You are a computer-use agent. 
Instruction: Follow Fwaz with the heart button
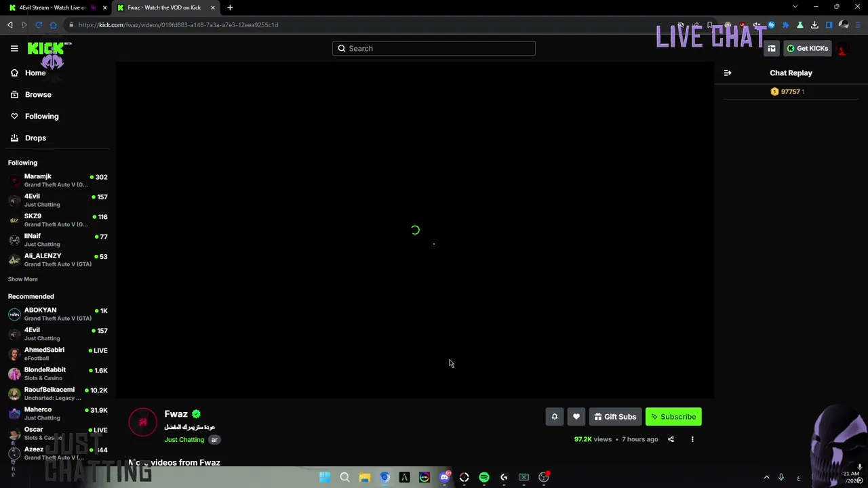tap(576, 417)
